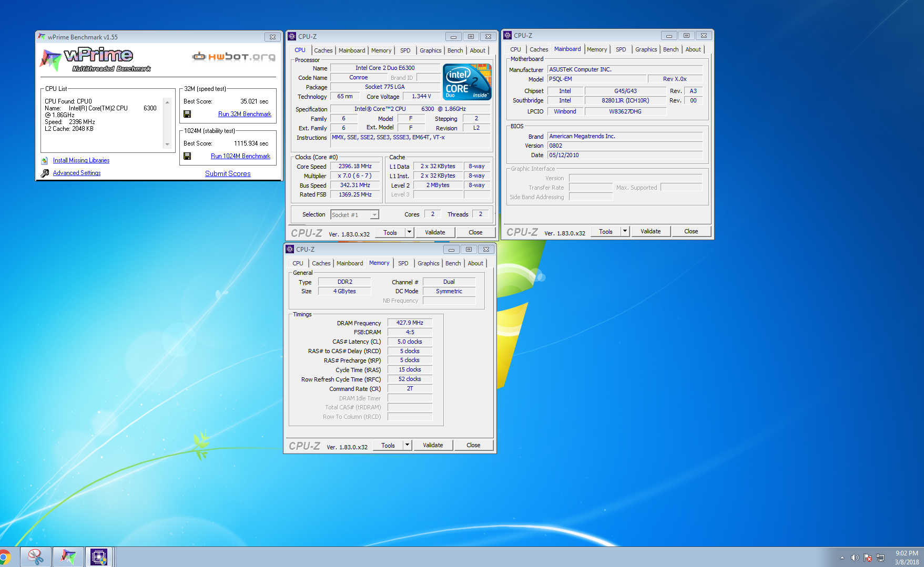Open Bench tab in Memory window

coord(453,263)
